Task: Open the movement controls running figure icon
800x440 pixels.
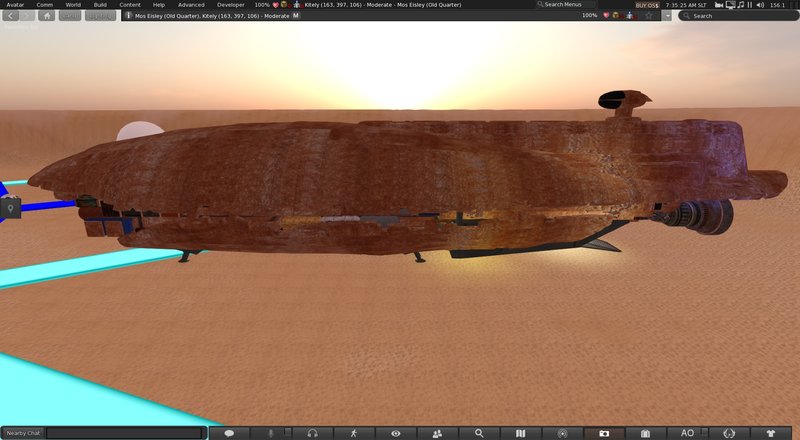Action: 354,433
